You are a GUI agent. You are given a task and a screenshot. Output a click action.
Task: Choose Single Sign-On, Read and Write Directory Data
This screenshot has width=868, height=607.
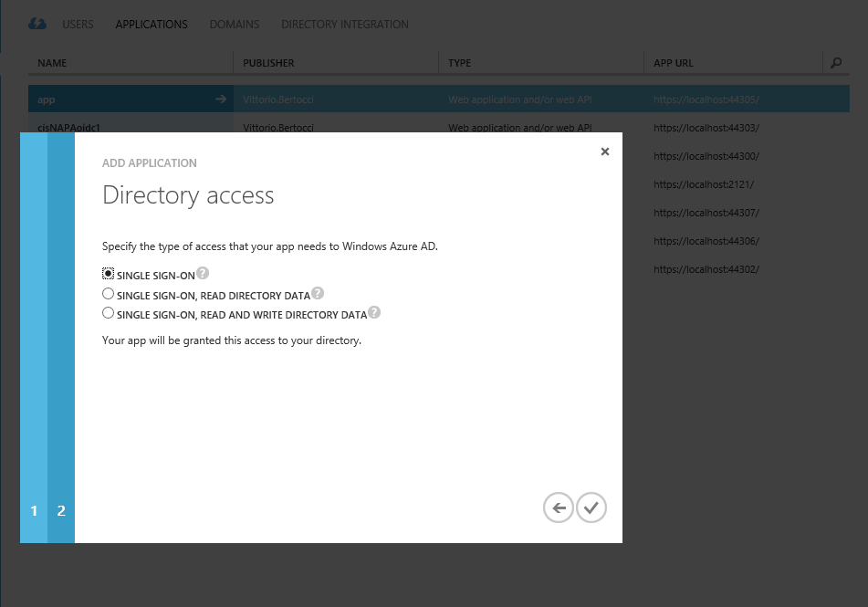[x=108, y=313]
